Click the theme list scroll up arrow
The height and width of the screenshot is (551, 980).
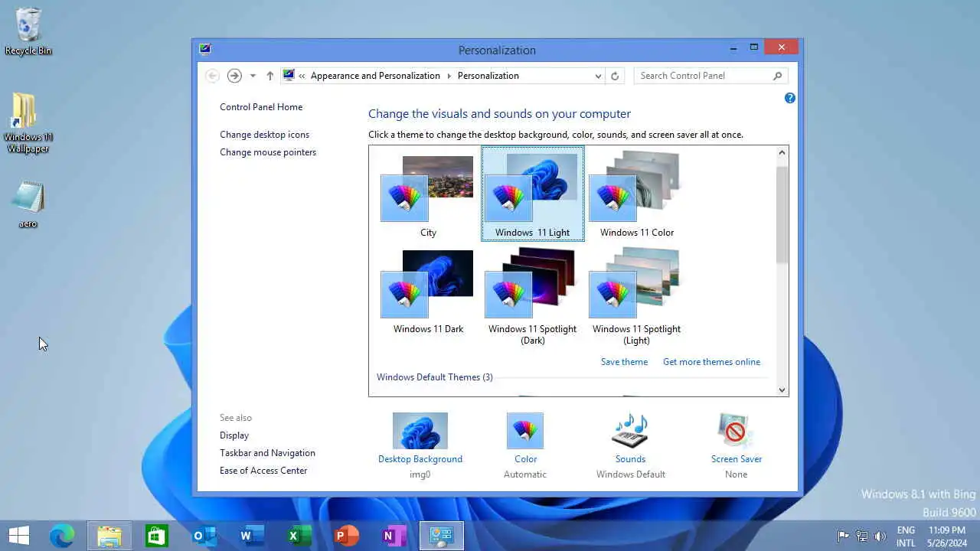click(x=782, y=153)
